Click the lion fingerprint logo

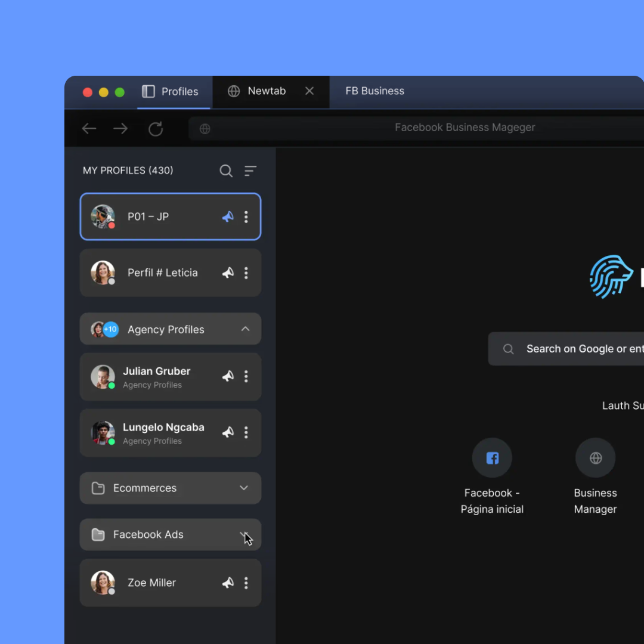[x=611, y=277]
